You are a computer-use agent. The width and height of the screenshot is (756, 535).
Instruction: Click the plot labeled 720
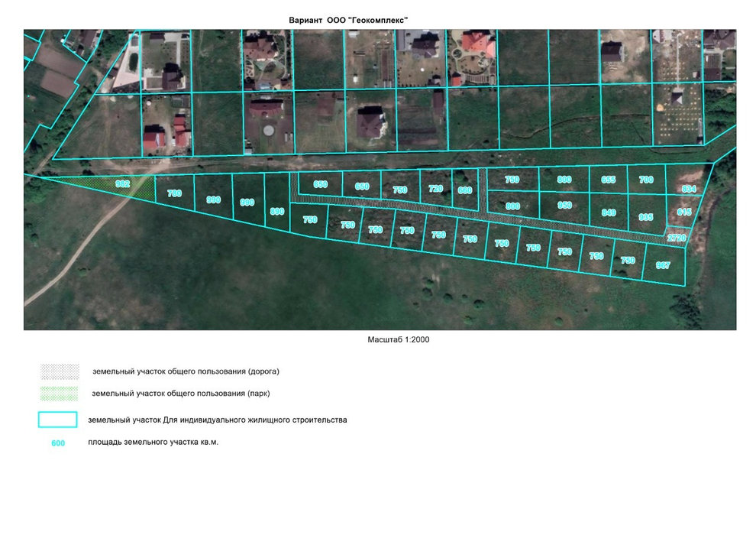tap(435, 189)
